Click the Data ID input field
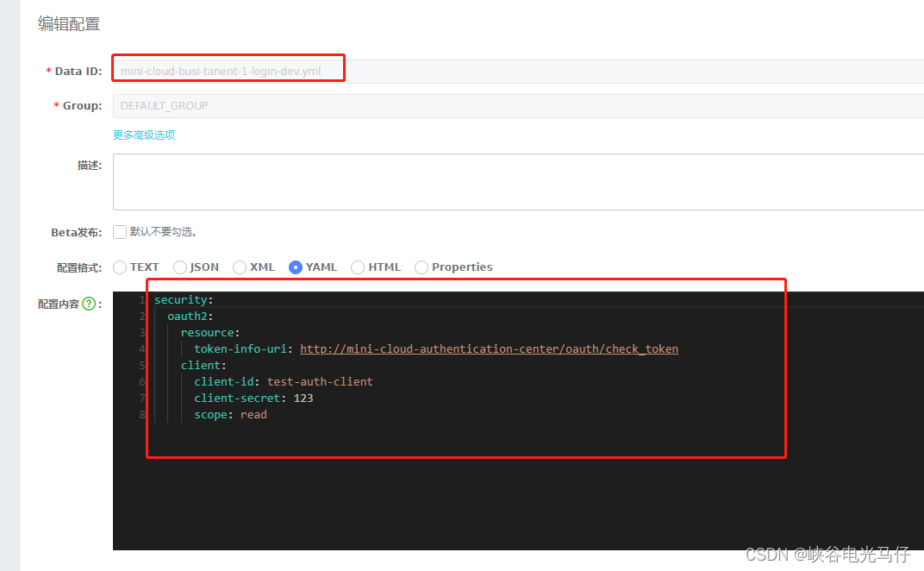 (519, 72)
